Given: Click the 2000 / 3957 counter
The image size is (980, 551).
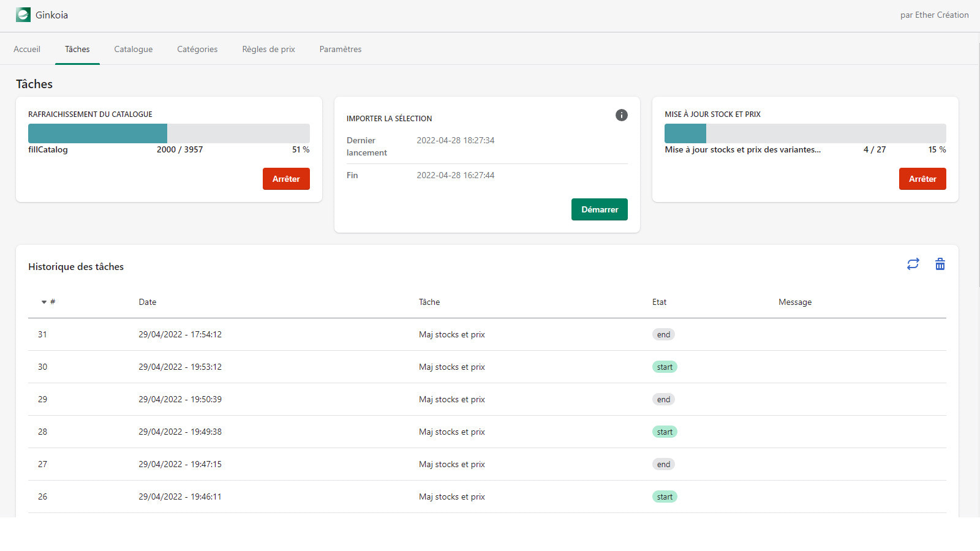Looking at the screenshot, I should 179,149.
